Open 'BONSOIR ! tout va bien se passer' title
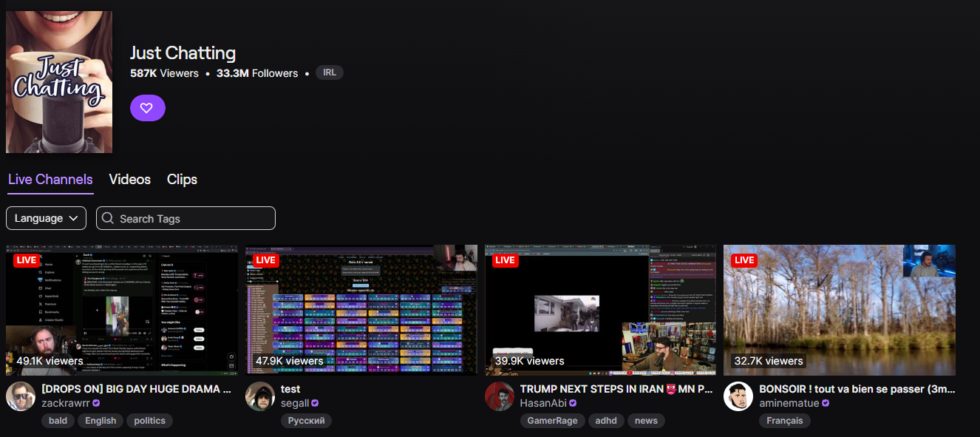This screenshot has width=980, height=437. pos(857,389)
